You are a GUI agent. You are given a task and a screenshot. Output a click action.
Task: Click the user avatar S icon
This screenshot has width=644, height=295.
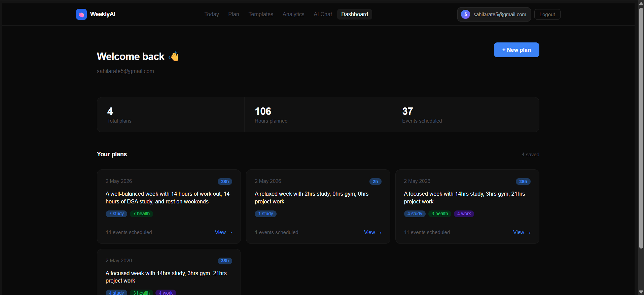coord(465,14)
